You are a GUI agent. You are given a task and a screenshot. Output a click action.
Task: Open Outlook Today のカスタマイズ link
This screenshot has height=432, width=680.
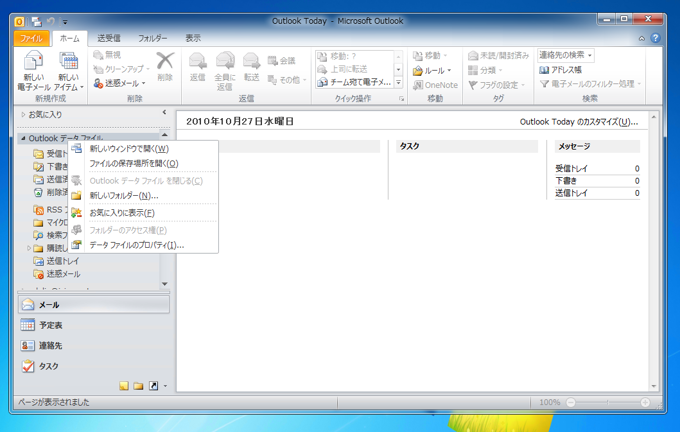click(x=579, y=122)
